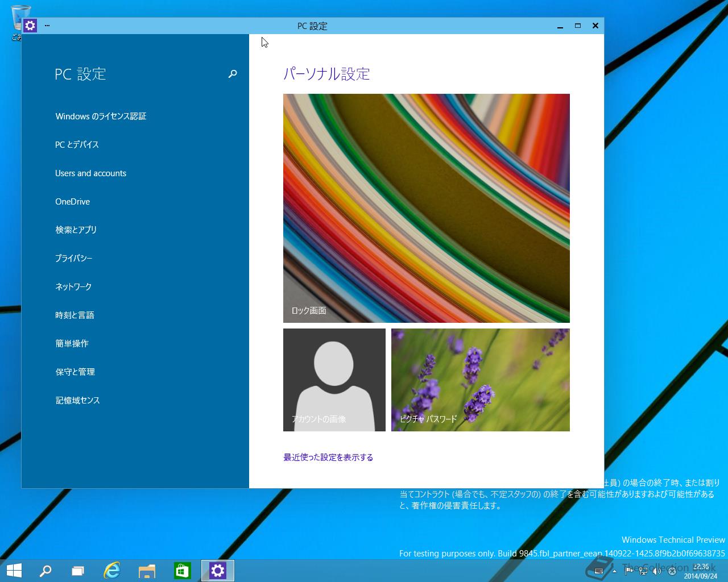The height and width of the screenshot is (582, 728).
Task: Open 保守と管理 settings
Action: [75, 372]
